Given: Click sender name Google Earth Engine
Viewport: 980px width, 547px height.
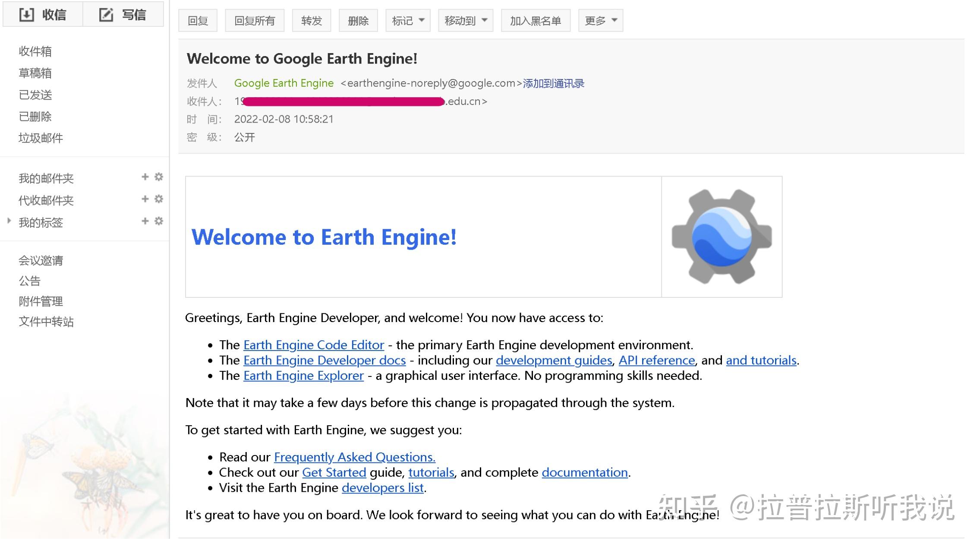Looking at the screenshot, I should click(x=284, y=83).
